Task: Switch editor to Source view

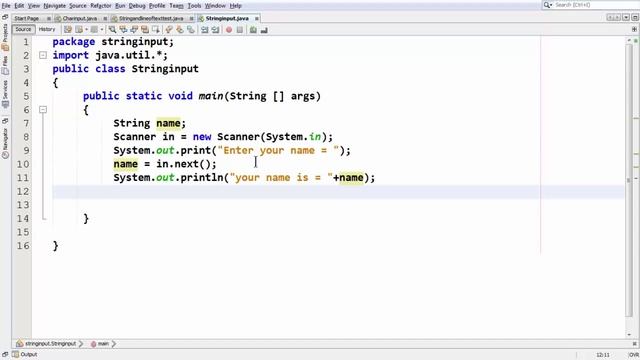Action: point(23,29)
